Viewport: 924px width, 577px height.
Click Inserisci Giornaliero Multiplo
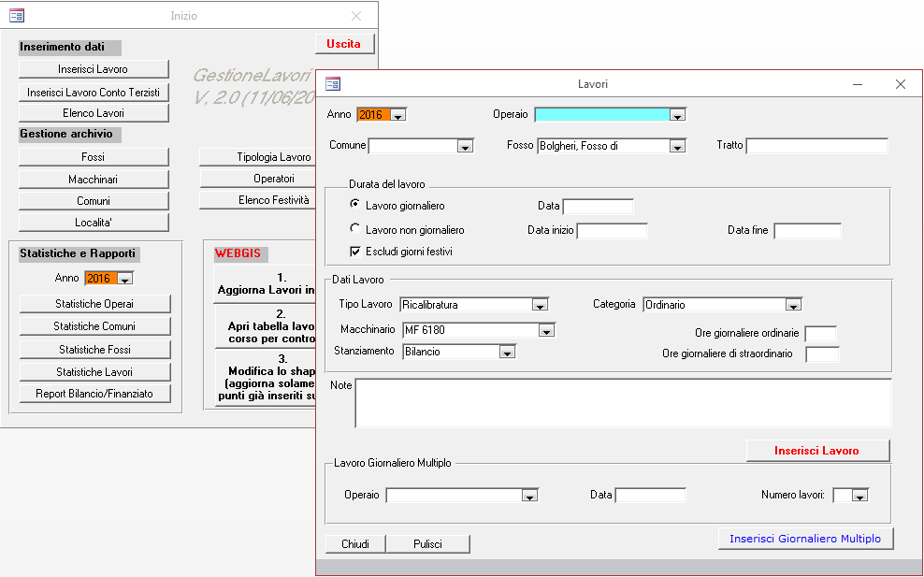point(805,538)
